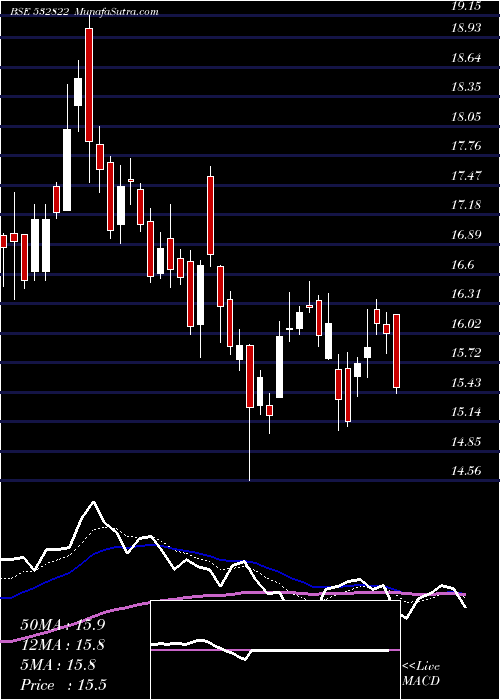Click the 19.15 price axis label
The height and width of the screenshot is (700, 500).
(x=468, y=6)
